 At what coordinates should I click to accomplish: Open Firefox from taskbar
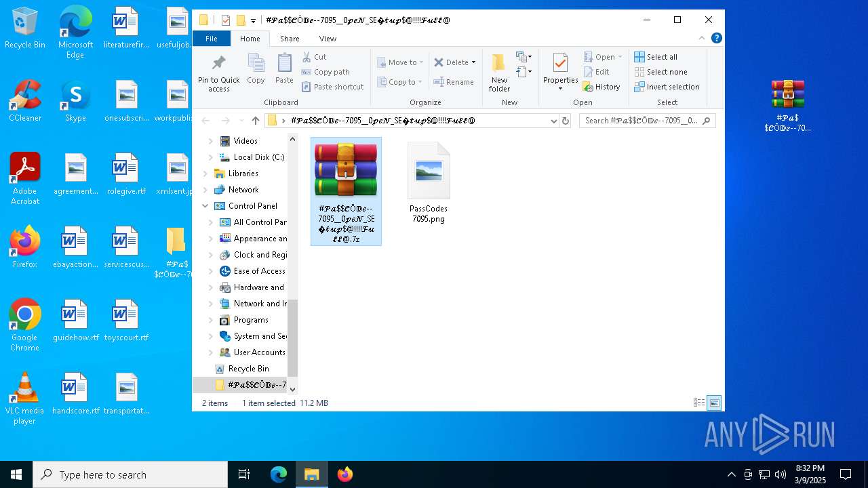pyautogui.click(x=345, y=474)
